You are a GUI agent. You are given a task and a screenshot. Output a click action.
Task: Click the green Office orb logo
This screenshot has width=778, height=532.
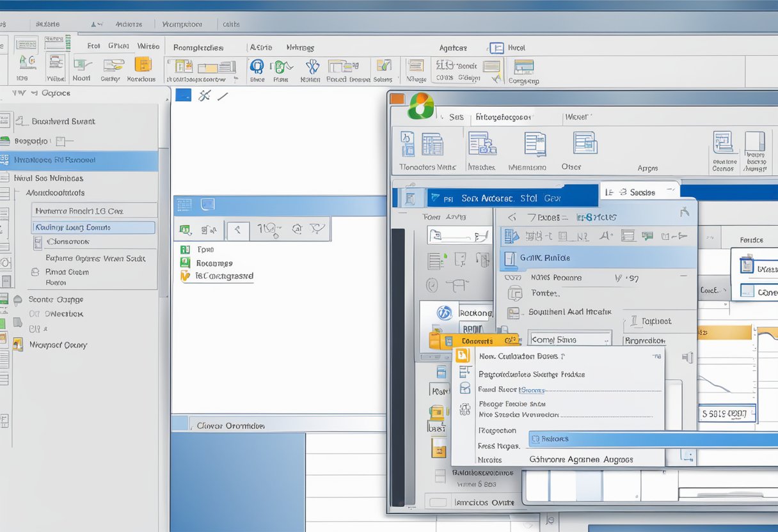tap(420, 106)
